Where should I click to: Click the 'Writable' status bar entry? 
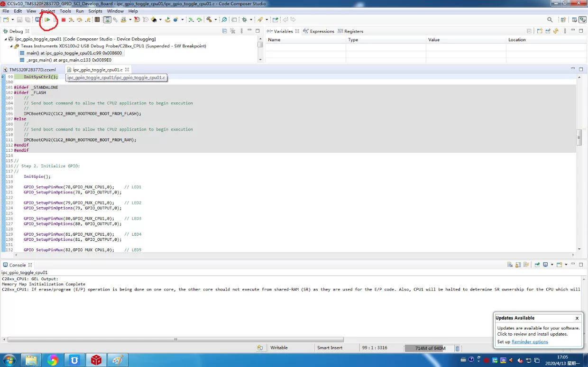click(279, 348)
